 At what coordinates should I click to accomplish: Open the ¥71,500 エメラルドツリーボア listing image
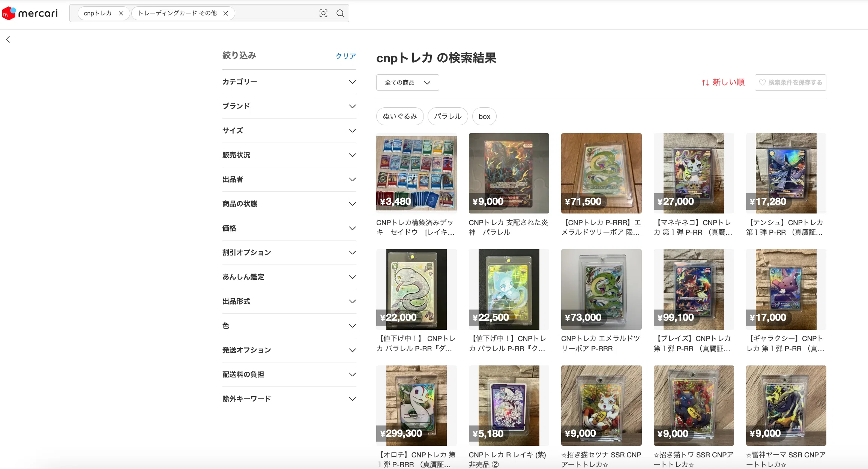pyautogui.click(x=601, y=173)
